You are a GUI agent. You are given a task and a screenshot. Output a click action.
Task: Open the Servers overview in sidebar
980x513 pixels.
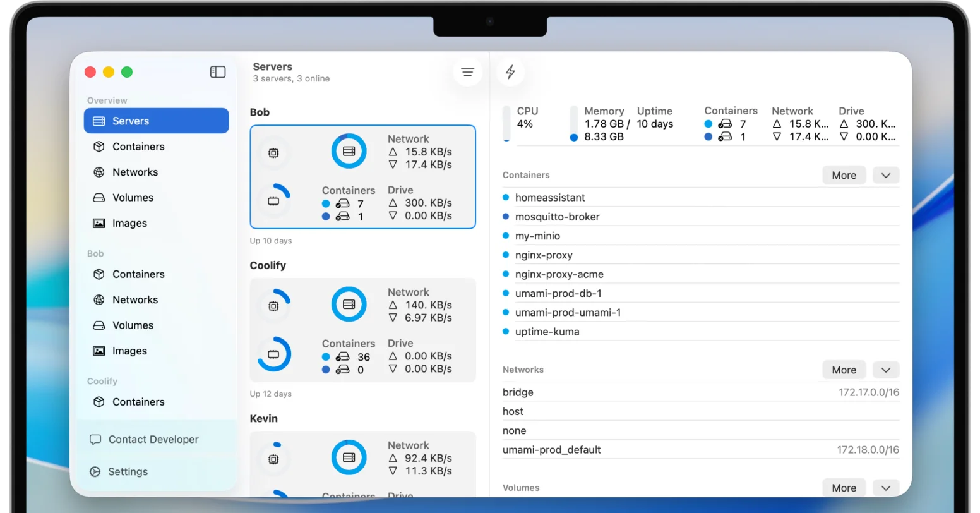[130, 121]
